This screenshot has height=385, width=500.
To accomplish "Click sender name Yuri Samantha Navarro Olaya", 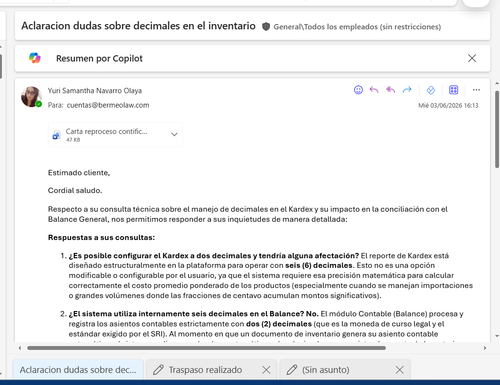I will (95, 91).
